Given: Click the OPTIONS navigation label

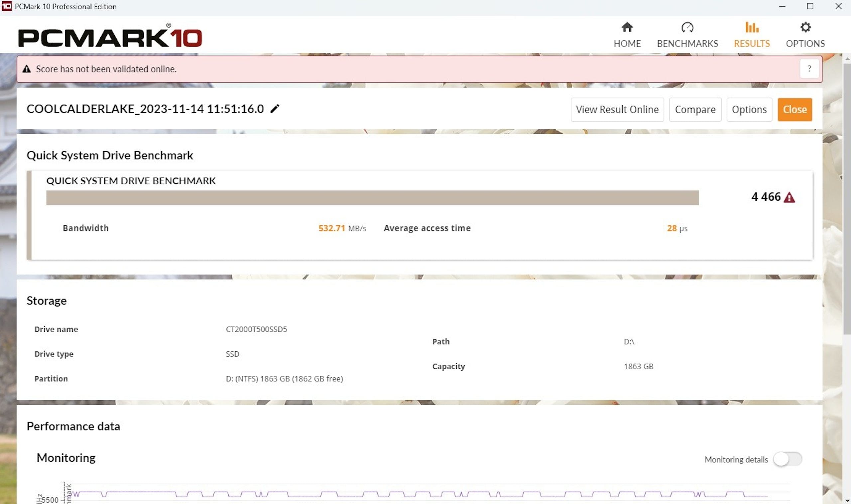Looking at the screenshot, I should point(805,44).
